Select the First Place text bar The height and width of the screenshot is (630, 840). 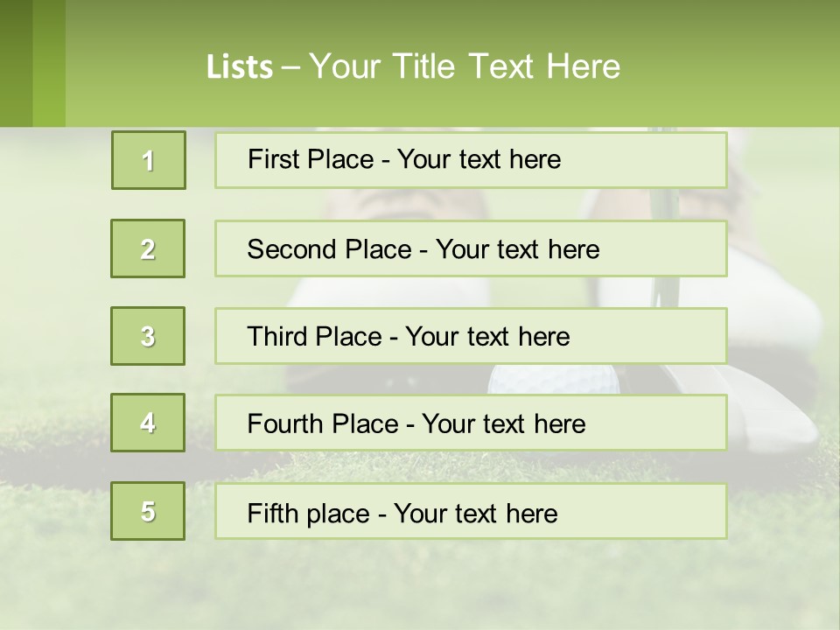pos(471,160)
